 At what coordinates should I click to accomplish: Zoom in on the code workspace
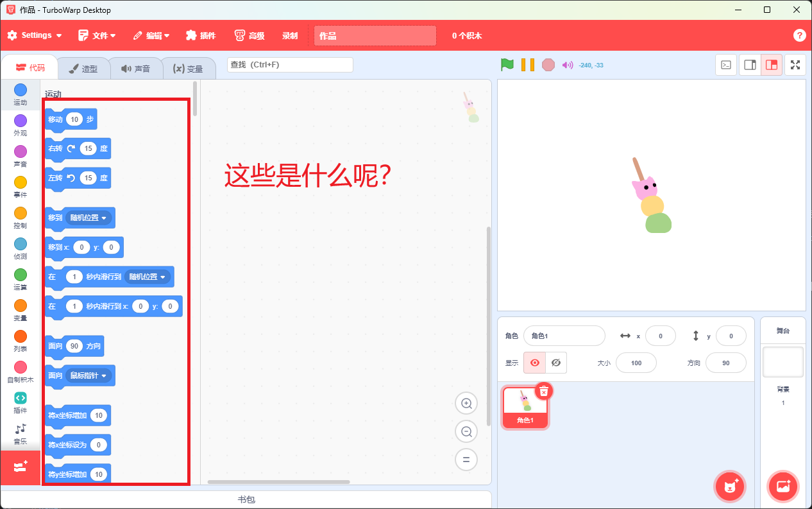(466, 403)
